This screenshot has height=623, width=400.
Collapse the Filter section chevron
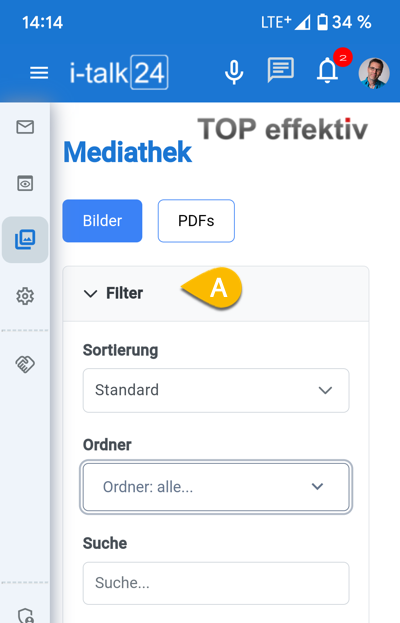tap(91, 294)
